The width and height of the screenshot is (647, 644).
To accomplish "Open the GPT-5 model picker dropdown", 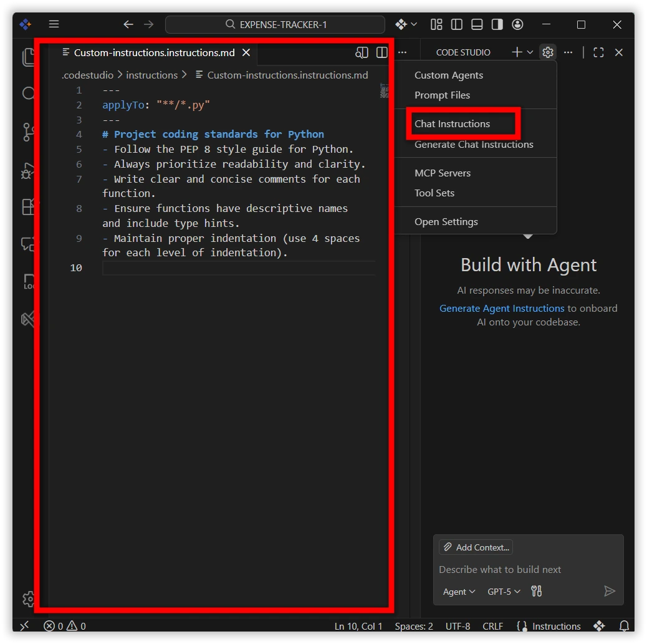I will point(504,591).
